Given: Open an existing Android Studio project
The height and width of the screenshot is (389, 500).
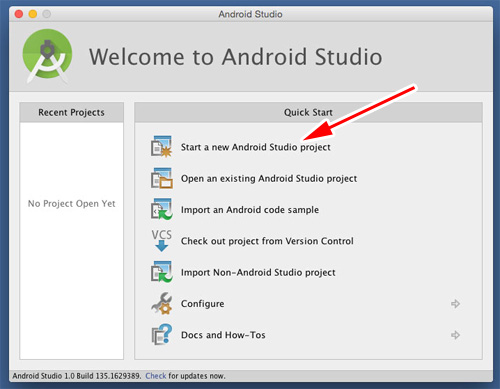Looking at the screenshot, I should (x=269, y=178).
